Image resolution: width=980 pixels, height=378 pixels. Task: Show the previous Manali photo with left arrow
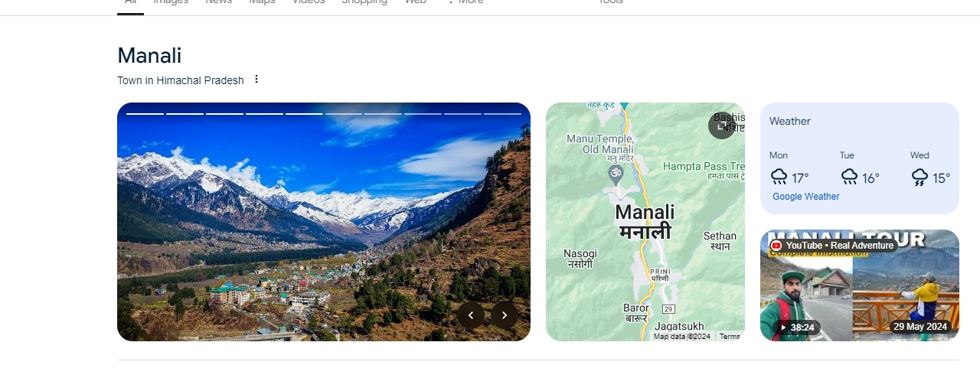471,315
